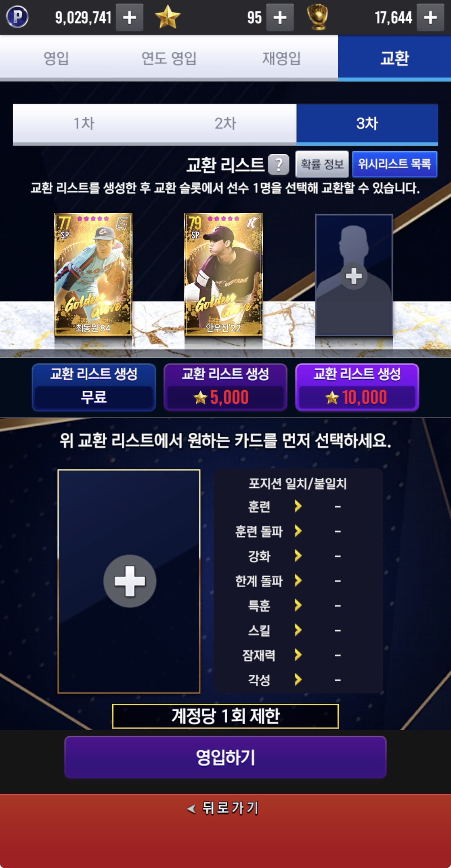Expand the 한계 돌파 row arrow

pos(298,581)
